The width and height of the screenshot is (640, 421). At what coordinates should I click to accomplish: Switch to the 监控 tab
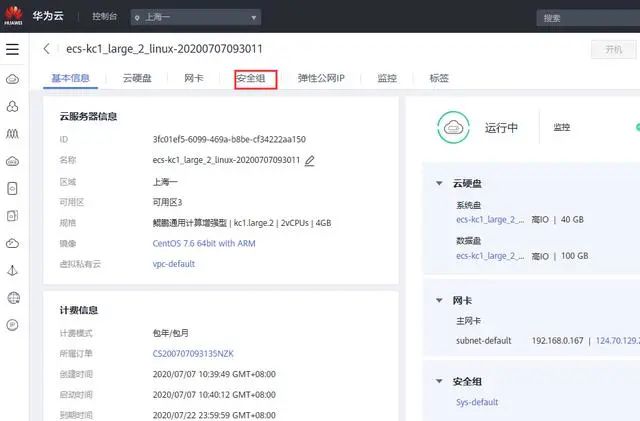point(387,78)
